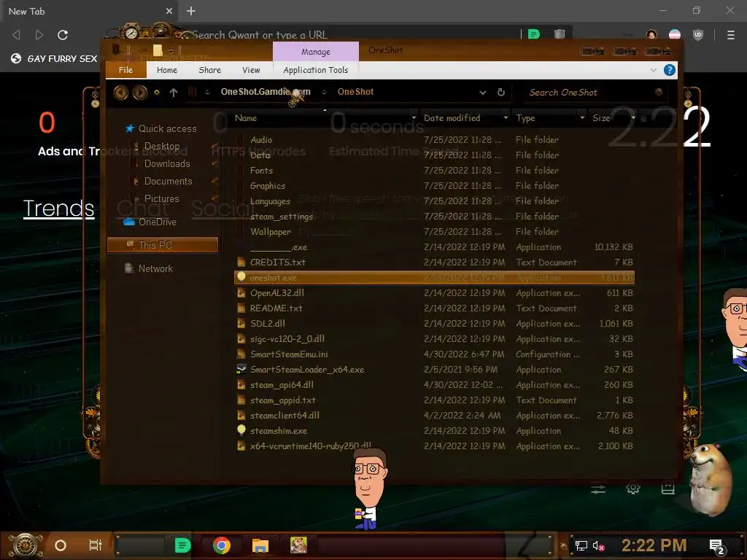This screenshot has width=747, height=560.
Task: Click the Manage contextual tab
Action: click(x=315, y=52)
